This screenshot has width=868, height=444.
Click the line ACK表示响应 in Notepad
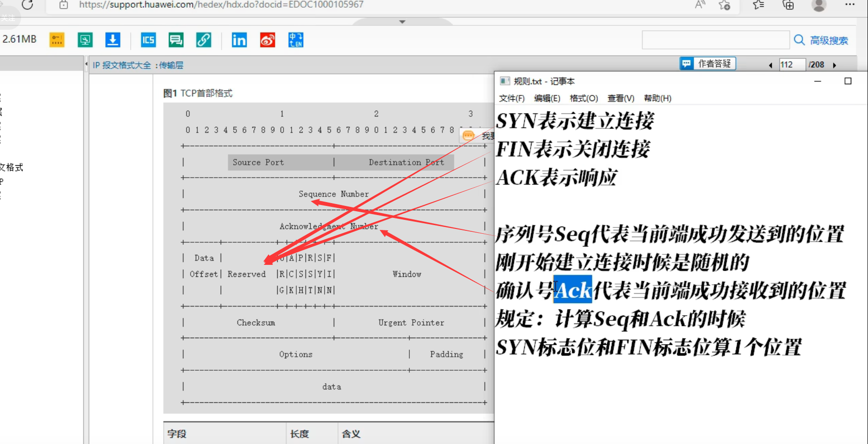pos(557,177)
